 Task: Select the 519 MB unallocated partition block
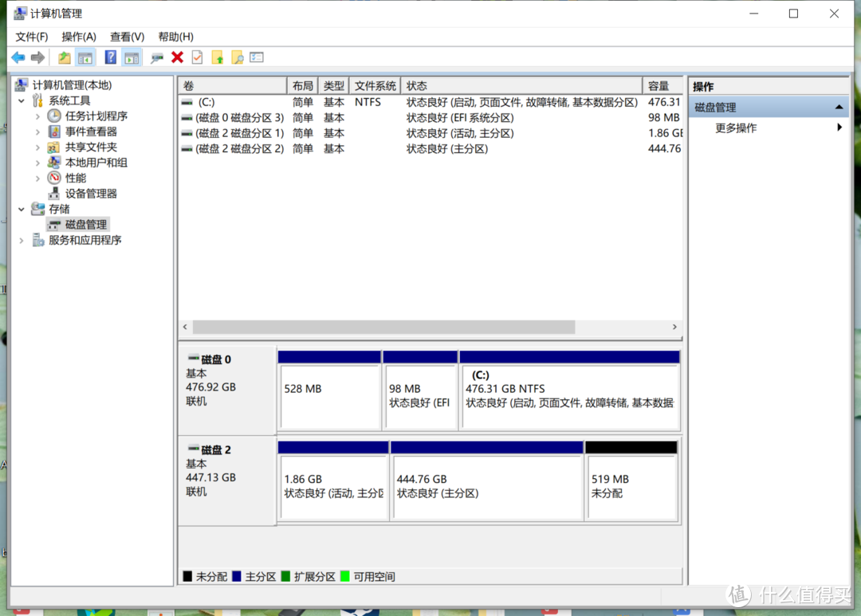click(631, 486)
